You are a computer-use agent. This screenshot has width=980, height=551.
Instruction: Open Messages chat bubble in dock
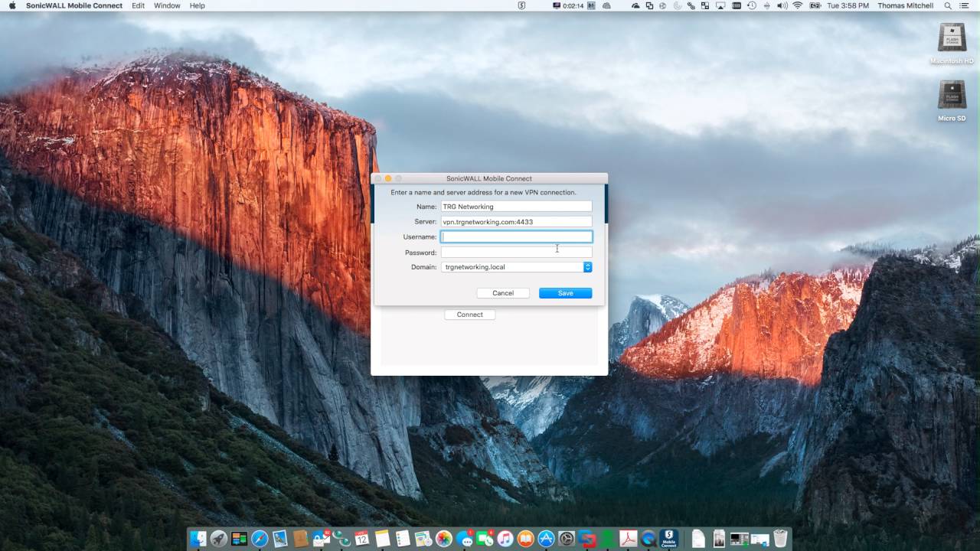tap(466, 538)
